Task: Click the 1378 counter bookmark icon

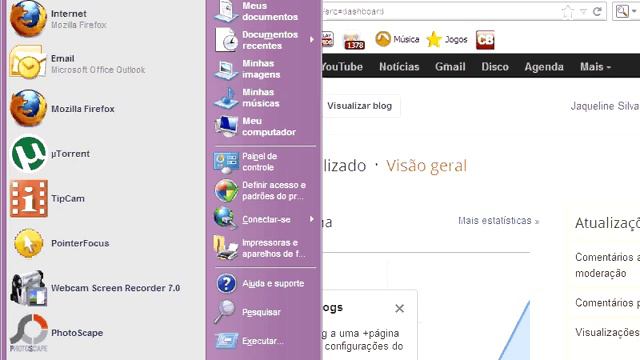Action: coord(354,41)
